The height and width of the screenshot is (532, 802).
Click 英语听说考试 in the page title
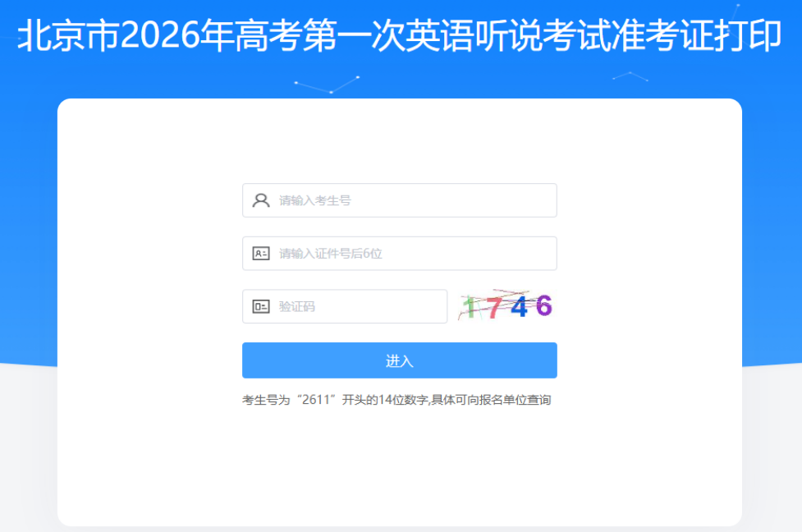click(x=474, y=35)
